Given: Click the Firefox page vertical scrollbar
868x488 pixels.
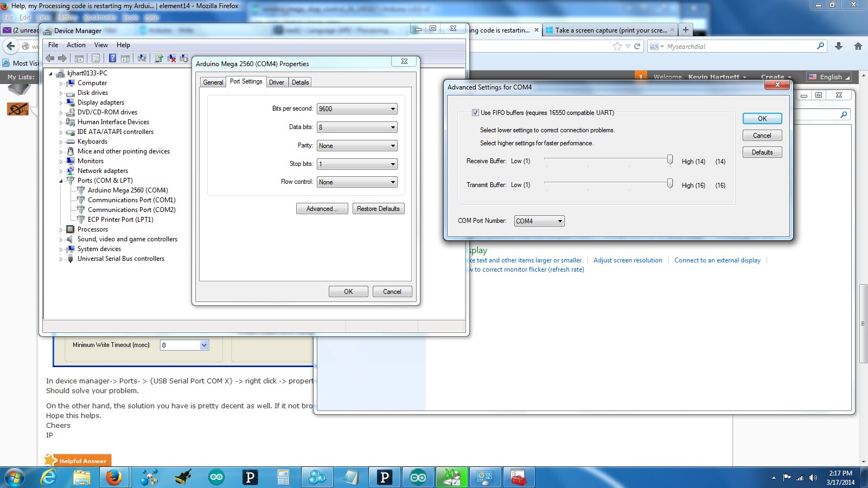Looking at the screenshot, I should click(863, 323).
